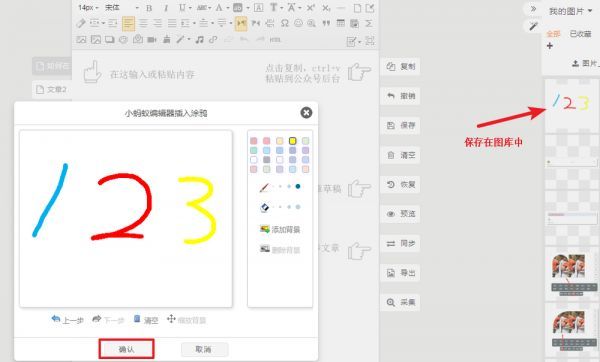Select the pencil brush tool in doodle panel
The width and height of the screenshot is (600, 362).
(264, 187)
